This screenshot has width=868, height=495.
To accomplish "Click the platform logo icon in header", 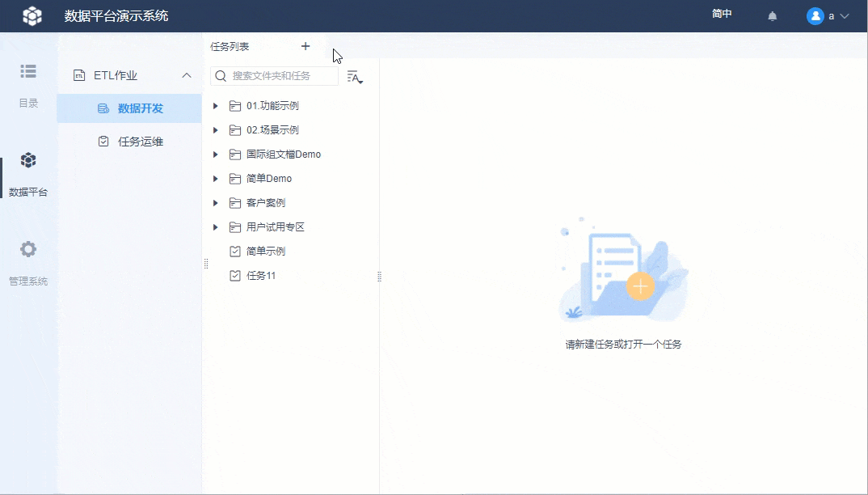I will 32,15.
